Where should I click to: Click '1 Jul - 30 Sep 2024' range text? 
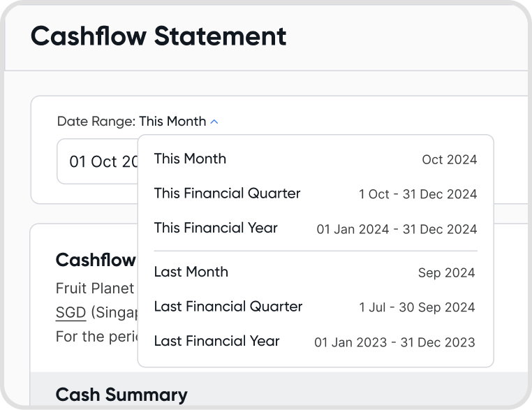[417, 307]
